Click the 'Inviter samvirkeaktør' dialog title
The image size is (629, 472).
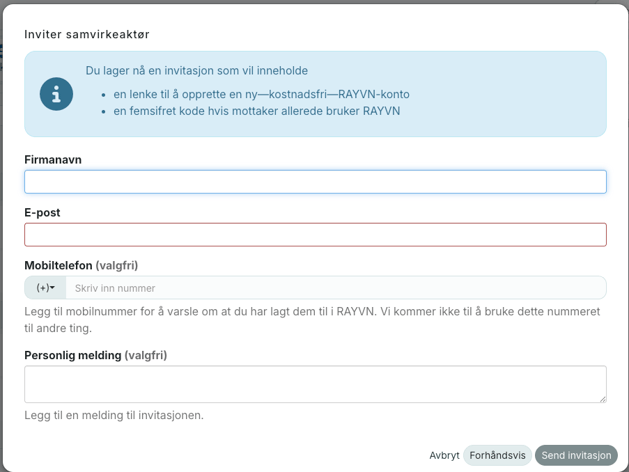[x=87, y=34]
